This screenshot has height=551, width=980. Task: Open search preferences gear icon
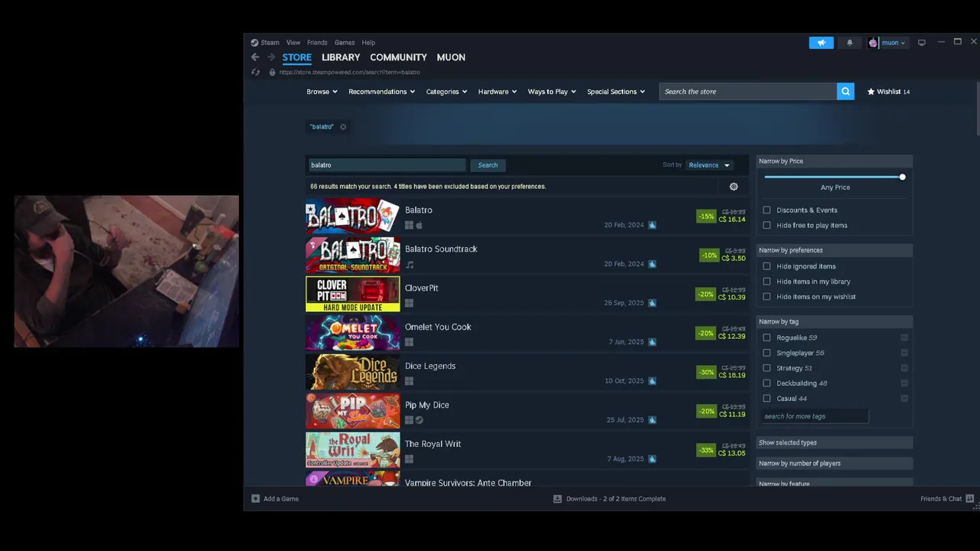point(733,187)
